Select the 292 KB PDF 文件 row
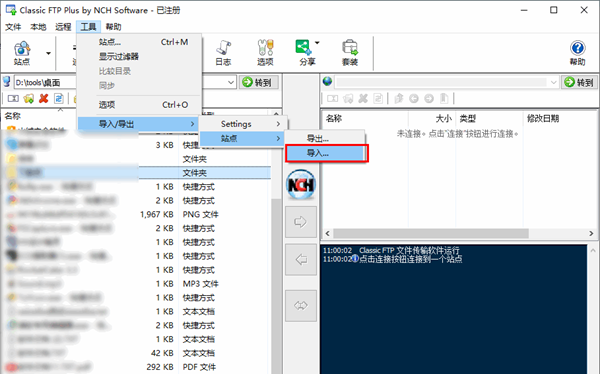Image resolution: width=600 pixels, height=374 pixels. (x=136, y=367)
